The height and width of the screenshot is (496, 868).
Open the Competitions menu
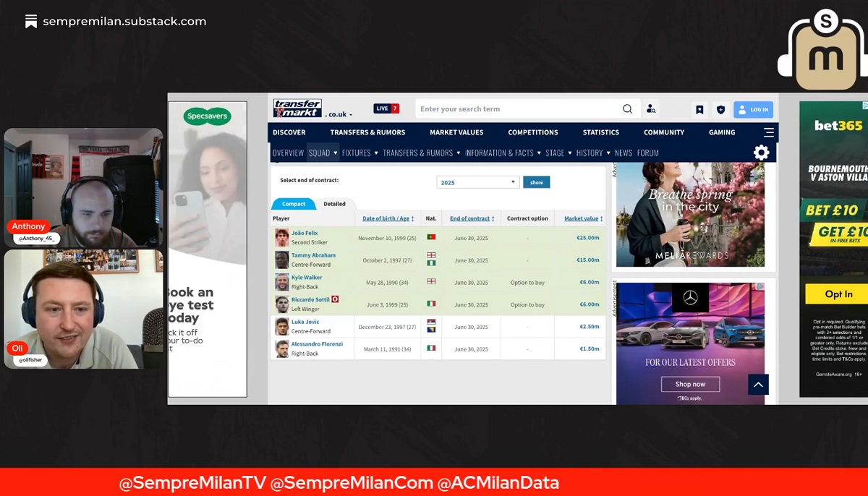click(x=533, y=132)
